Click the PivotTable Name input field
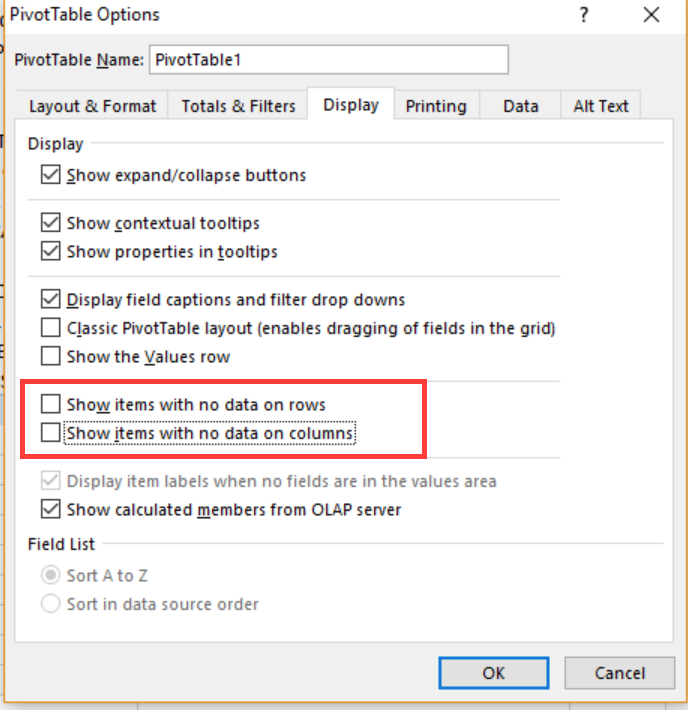The width and height of the screenshot is (688, 710). (x=328, y=60)
